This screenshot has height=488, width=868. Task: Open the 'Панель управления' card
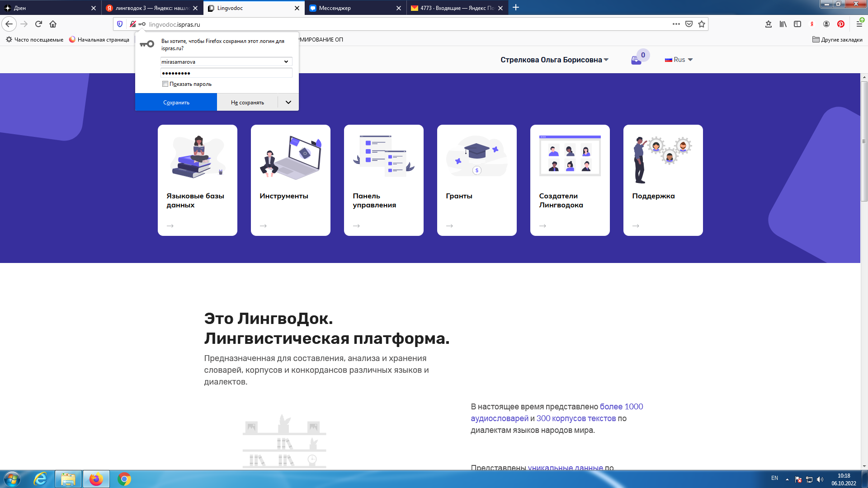click(x=384, y=180)
